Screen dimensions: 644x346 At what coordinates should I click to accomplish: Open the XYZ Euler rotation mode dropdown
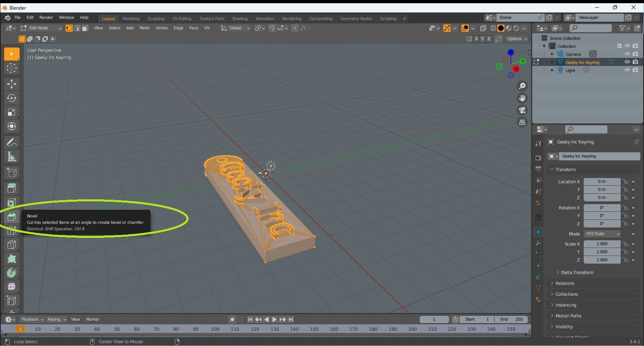point(602,234)
